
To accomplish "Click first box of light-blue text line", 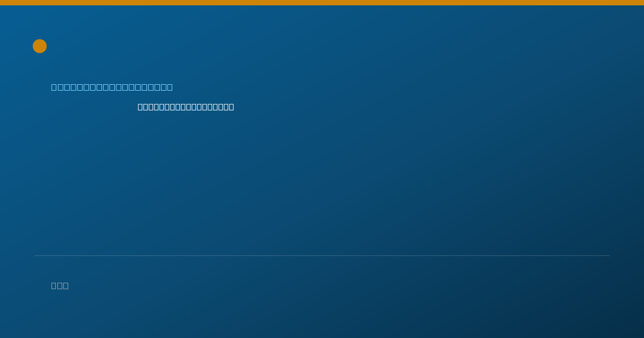I will click(54, 87).
